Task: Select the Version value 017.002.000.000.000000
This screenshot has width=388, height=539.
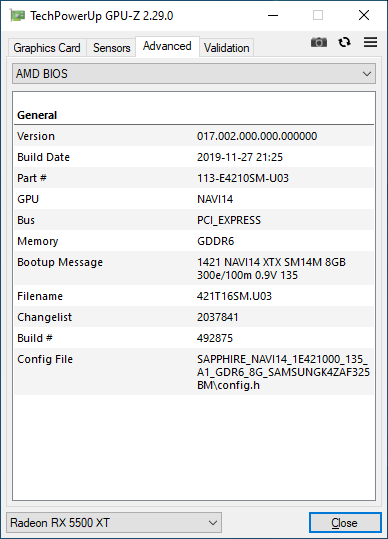Action: click(257, 136)
